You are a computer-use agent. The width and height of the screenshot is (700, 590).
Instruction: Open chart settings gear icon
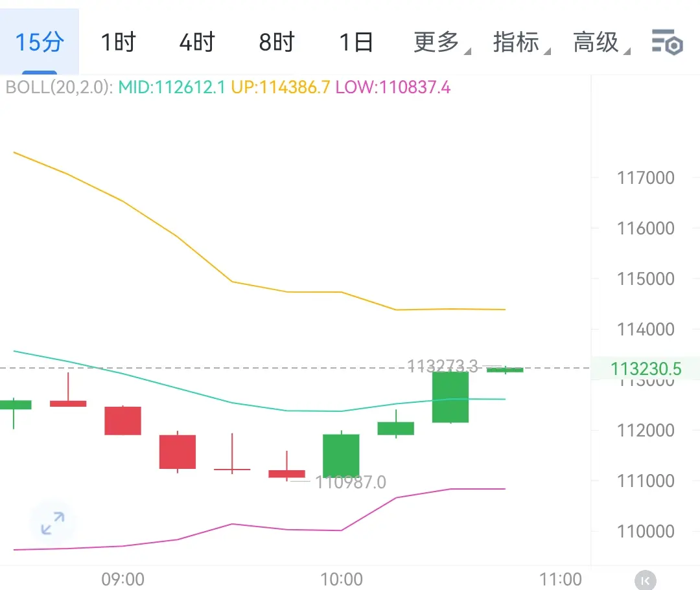coord(667,42)
